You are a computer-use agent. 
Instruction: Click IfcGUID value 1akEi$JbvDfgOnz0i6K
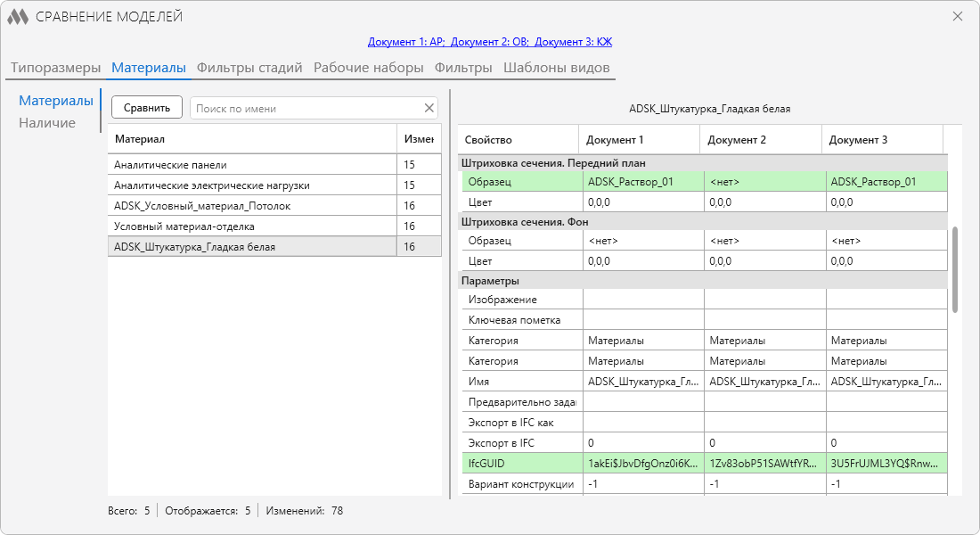coord(643,463)
